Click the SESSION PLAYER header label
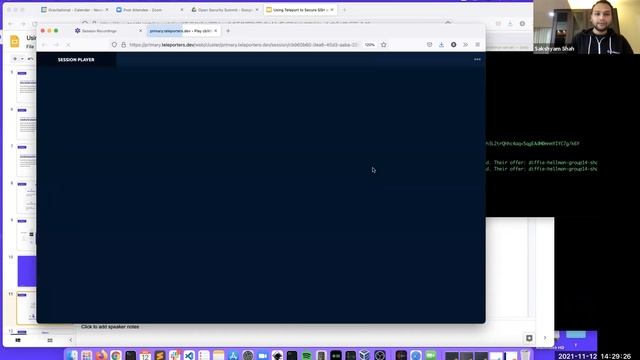Image resolution: width=640 pixels, height=360 pixels. 76,60
